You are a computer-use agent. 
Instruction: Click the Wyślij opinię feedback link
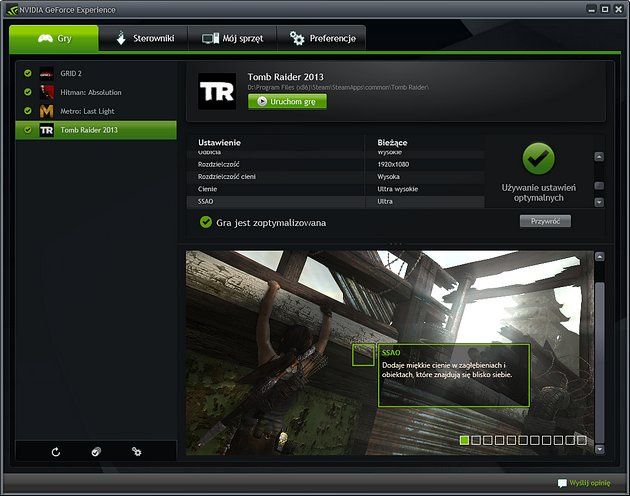click(x=590, y=483)
